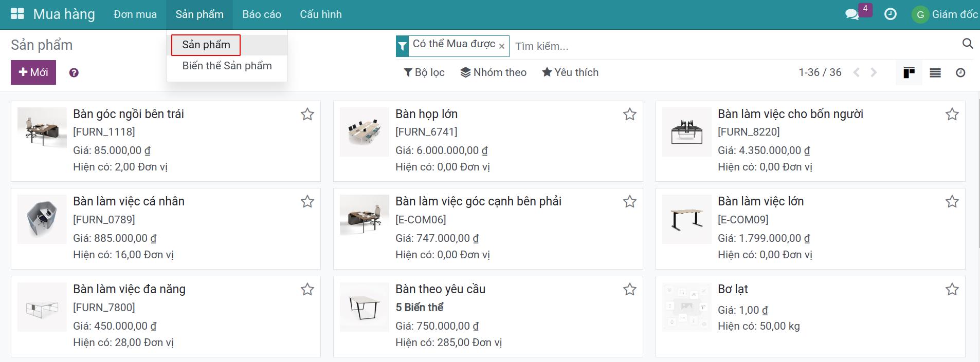Mark Bàn làm việc lớn as favorite
Viewport: 980px width, 362px height.
pos(952,202)
